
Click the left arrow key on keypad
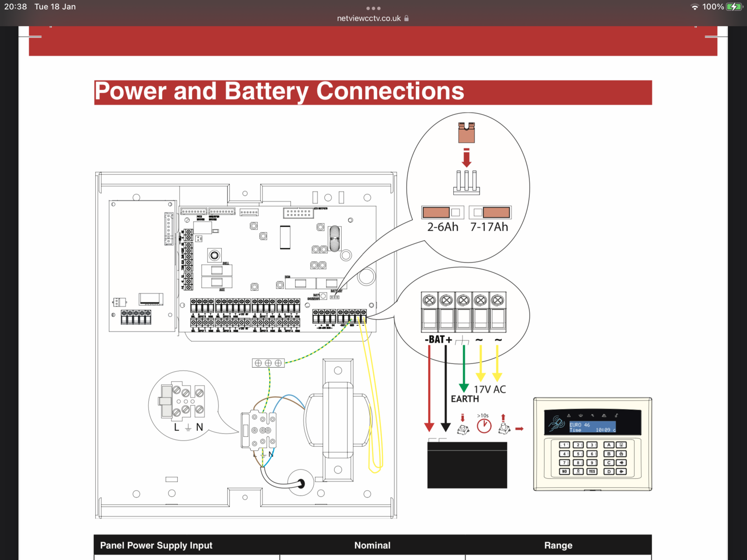pos(621,462)
